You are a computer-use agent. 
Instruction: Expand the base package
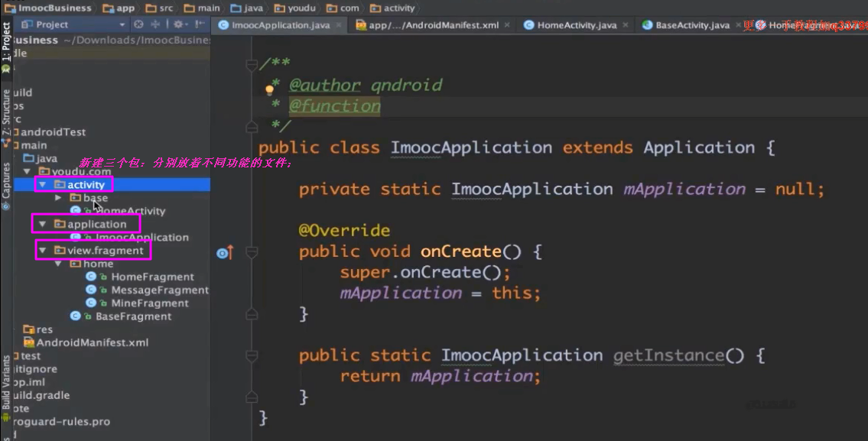58,197
